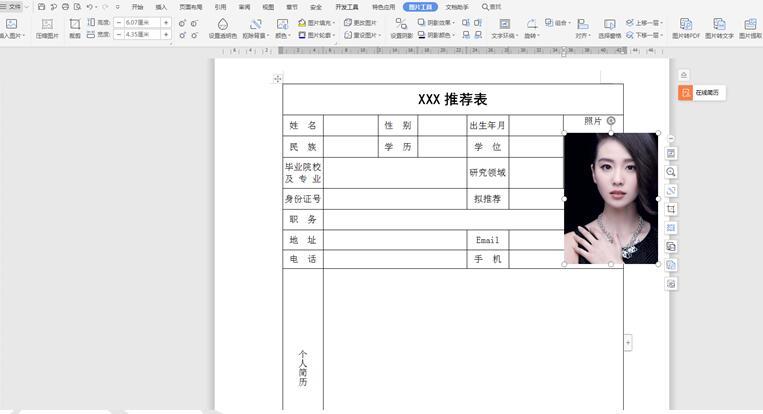Click the 在线简历 button
Image resolution: width=763 pixels, height=414 pixels.
tap(702, 92)
